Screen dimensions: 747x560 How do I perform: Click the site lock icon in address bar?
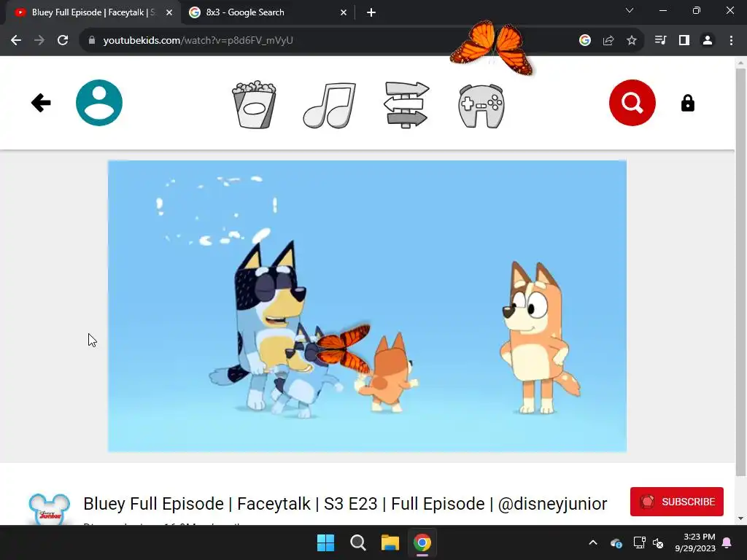pos(92,41)
